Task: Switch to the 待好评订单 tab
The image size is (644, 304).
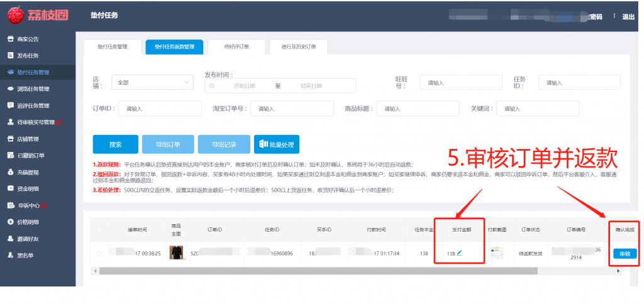Action: click(236, 46)
